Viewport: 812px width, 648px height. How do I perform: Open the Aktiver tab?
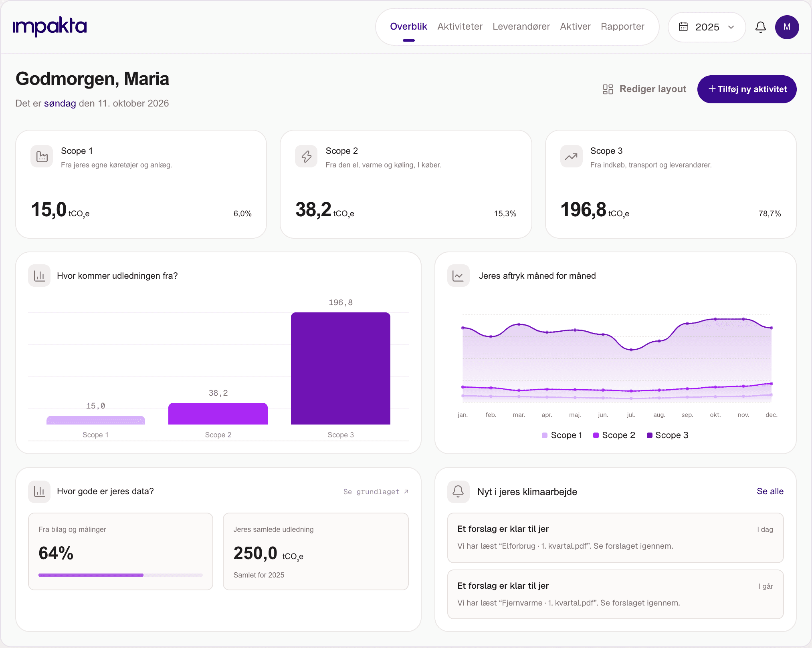tap(575, 26)
